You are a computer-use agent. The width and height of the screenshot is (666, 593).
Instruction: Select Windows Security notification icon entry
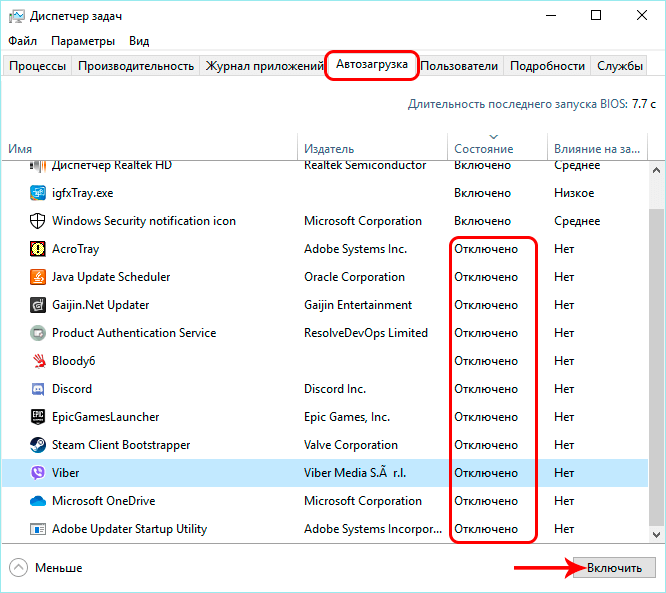pos(144,221)
